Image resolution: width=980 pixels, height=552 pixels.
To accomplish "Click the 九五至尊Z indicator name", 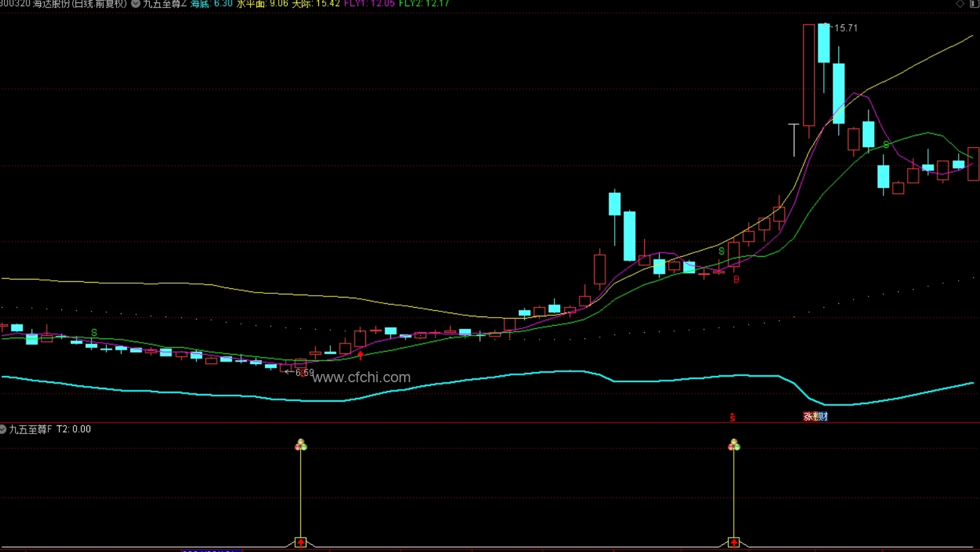I will tap(165, 4).
